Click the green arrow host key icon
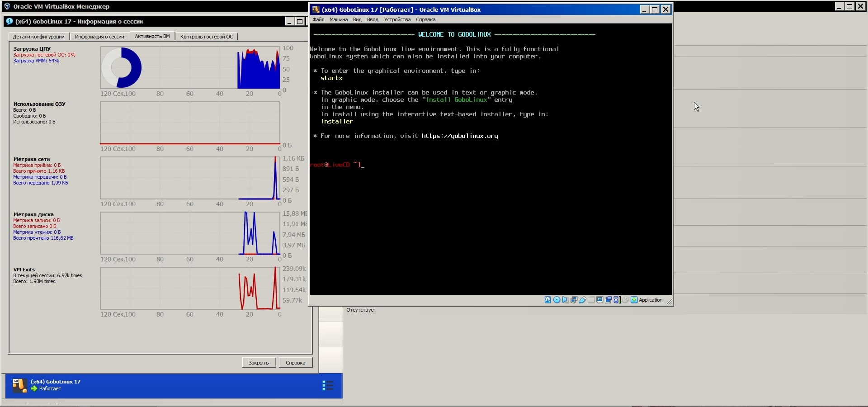The height and width of the screenshot is (407, 868). 634,300
